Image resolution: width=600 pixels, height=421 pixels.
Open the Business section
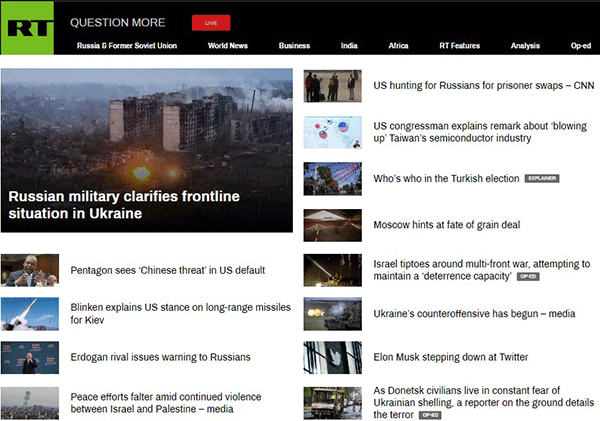tap(294, 46)
